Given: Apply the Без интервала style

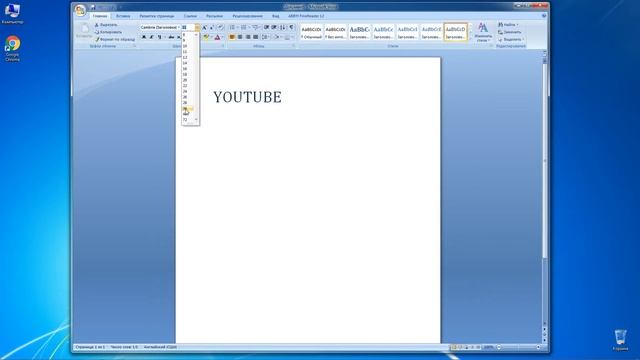Looking at the screenshot, I should coord(335,32).
